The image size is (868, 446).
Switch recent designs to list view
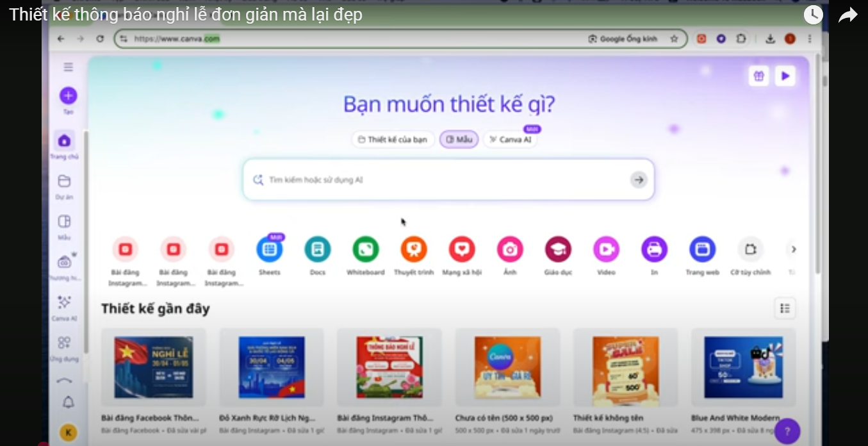tap(785, 308)
